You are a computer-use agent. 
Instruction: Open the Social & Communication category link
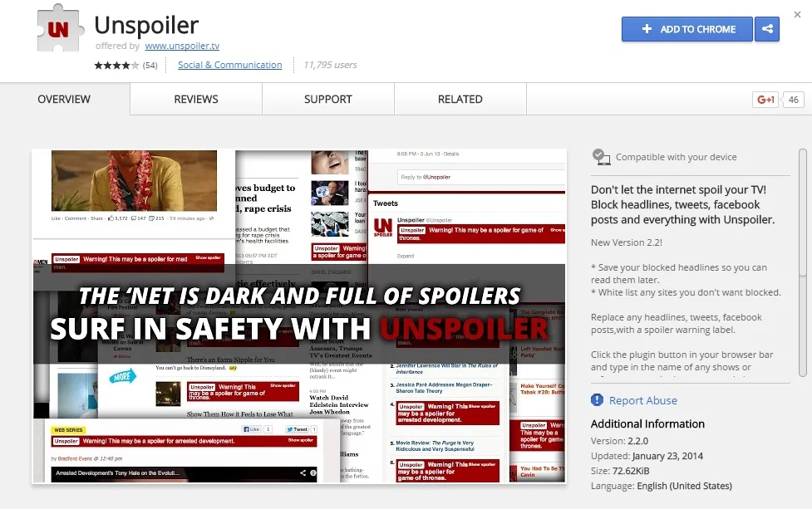(x=230, y=65)
